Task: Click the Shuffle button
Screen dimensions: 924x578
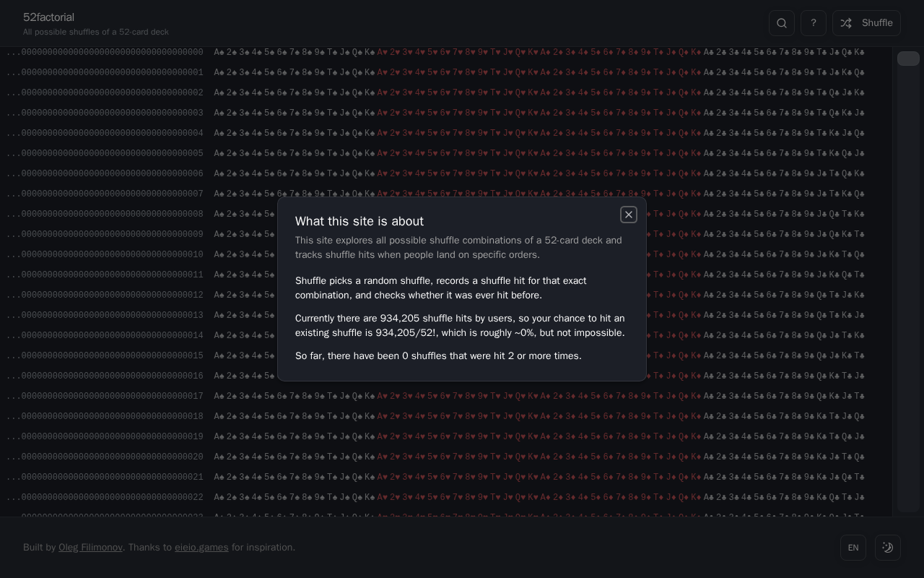Action: [x=866, y=23]
